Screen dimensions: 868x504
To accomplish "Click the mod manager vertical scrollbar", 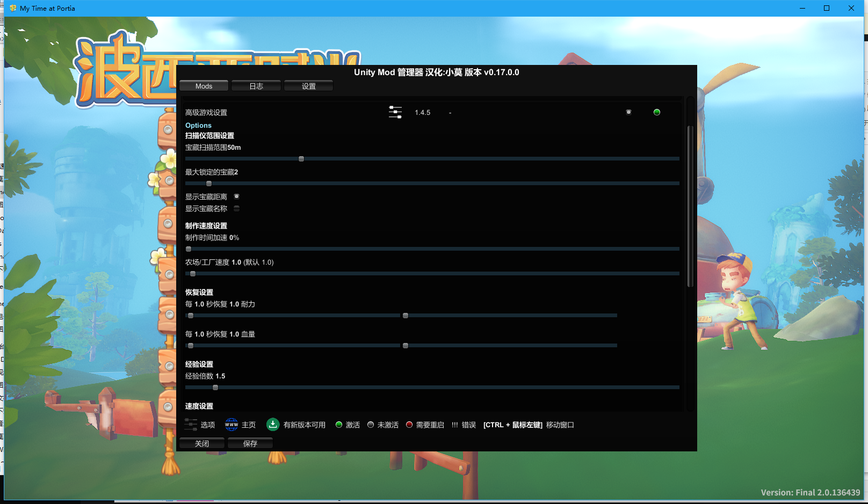I will [x=690, y=206].
